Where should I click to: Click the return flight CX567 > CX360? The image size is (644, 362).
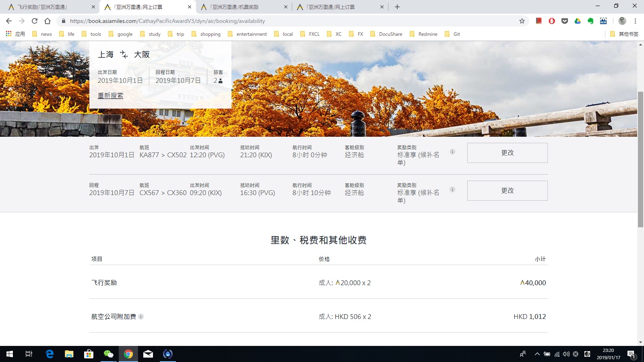(x=163, y=193)
